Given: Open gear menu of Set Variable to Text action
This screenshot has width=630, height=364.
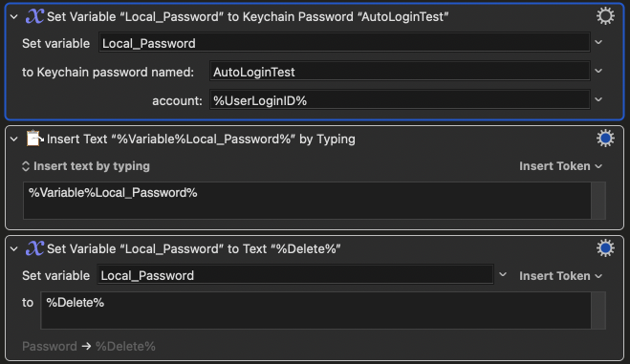Looking at the screenshot, I should point(605,248).
